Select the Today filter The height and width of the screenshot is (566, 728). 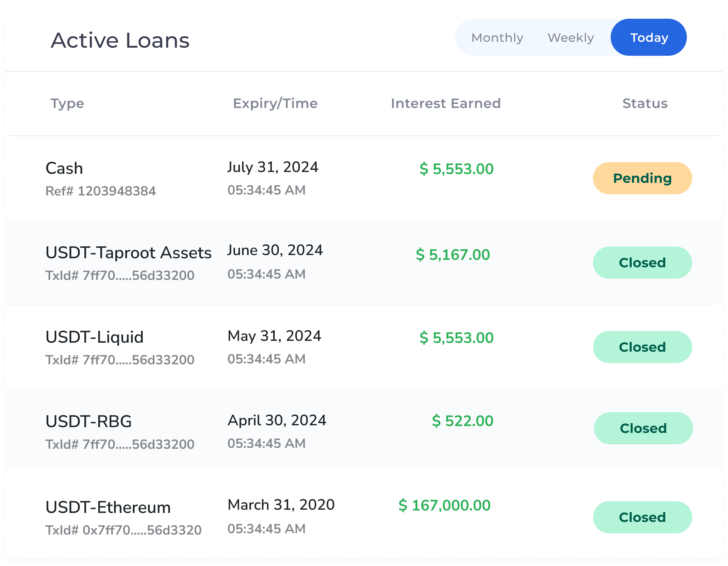(x=648, y=37)
